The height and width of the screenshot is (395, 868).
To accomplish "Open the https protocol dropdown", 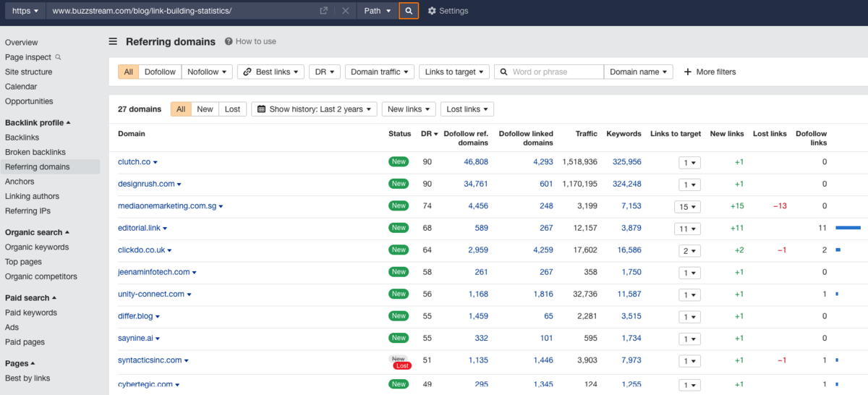I will (x=25, y=11).
